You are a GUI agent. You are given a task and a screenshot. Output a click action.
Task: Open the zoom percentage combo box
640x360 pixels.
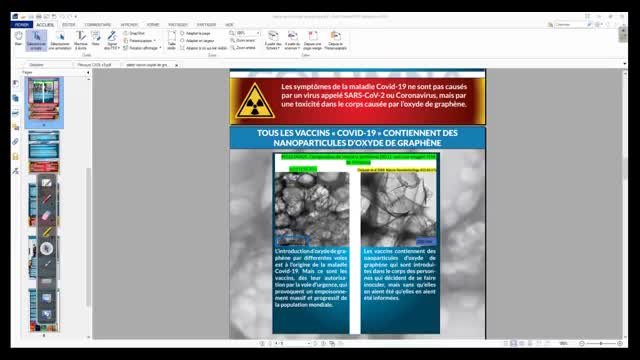click(247, 33)
